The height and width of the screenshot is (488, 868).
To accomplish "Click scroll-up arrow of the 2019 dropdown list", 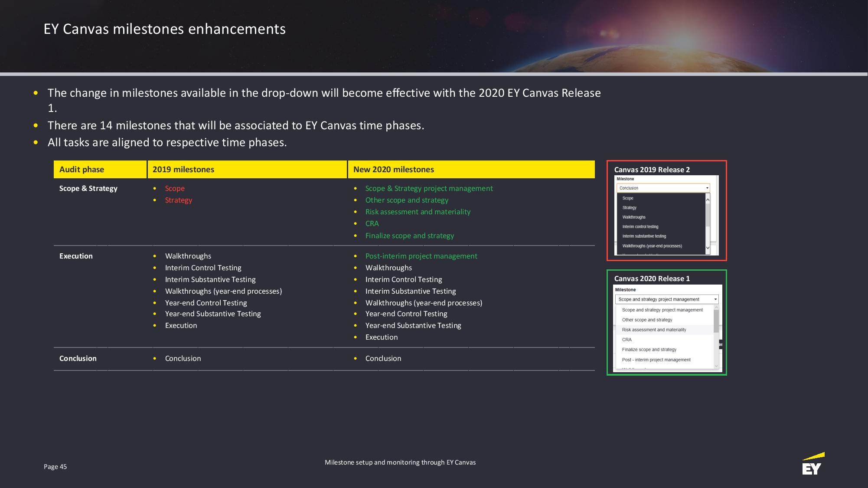I will click(708, 199).
